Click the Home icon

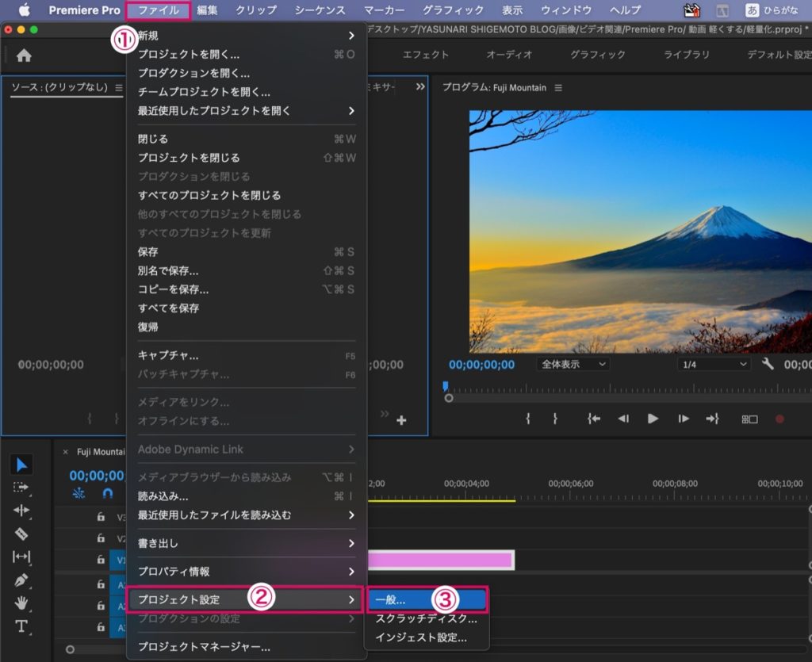(24, 55)
